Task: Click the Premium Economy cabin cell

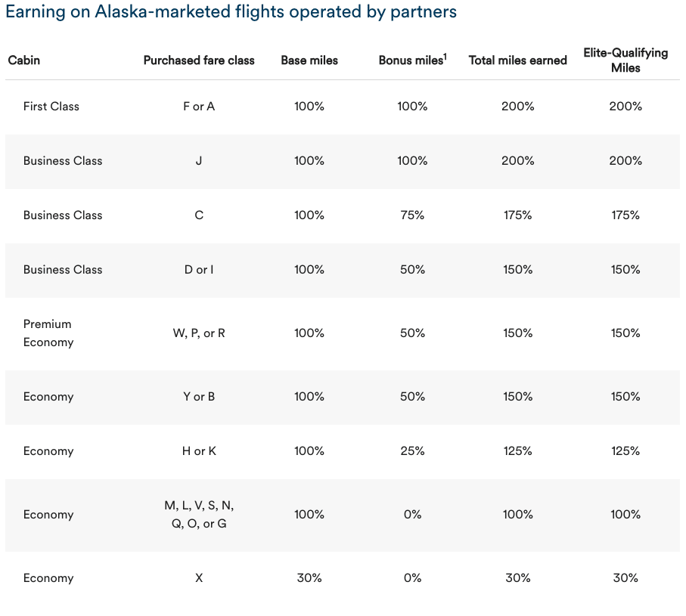Action: pyautogui.click(x=48, y=333)
